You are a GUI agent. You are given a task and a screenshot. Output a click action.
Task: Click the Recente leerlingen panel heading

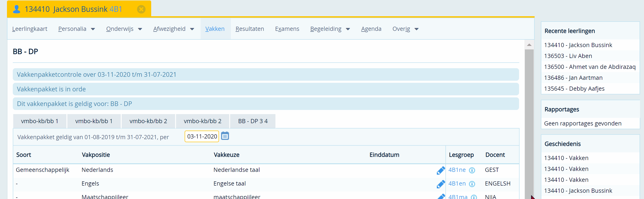point(569,31)
